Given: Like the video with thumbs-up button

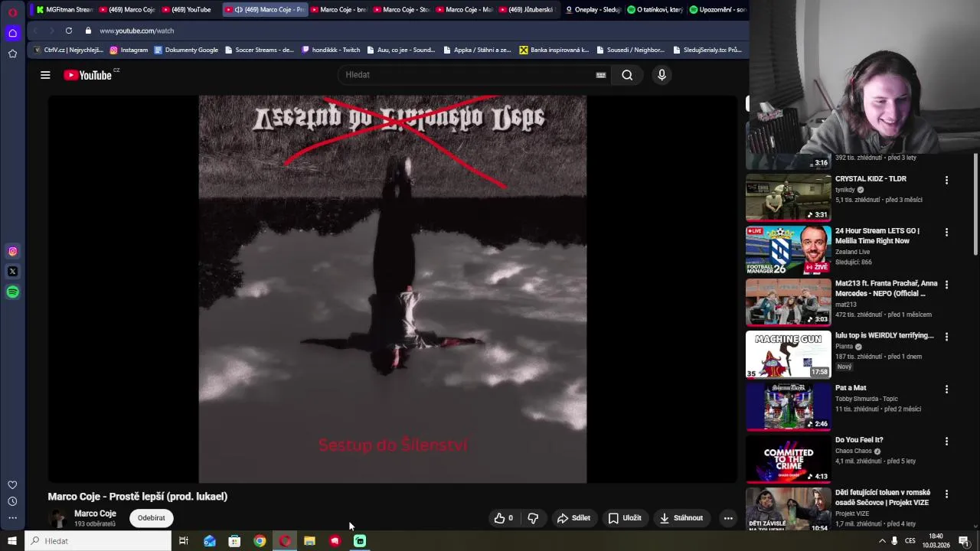Looking at the screenshot, I should 504,518.
